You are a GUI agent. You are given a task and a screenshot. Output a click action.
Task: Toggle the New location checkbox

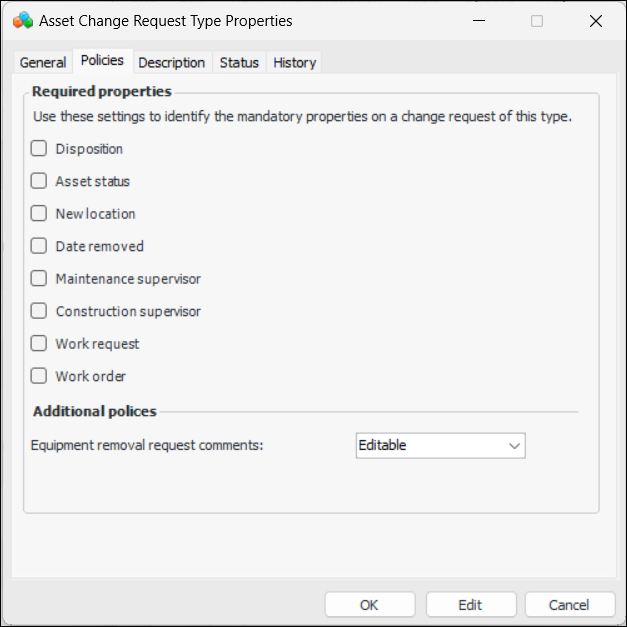point(39,214)
